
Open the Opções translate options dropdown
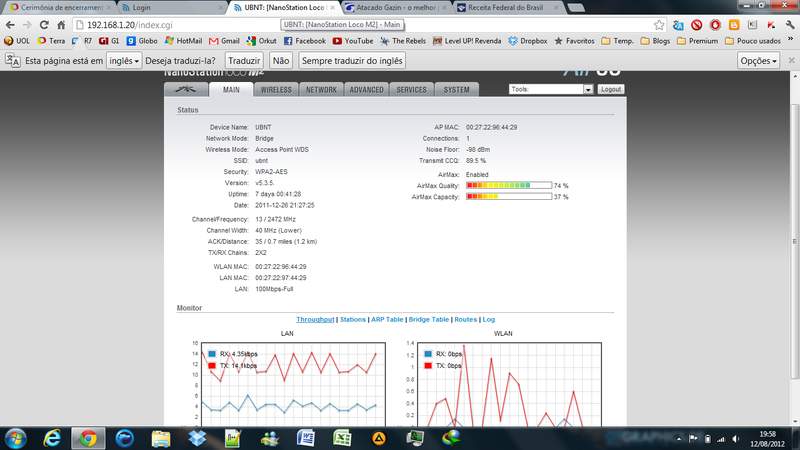tap(758, 61)
